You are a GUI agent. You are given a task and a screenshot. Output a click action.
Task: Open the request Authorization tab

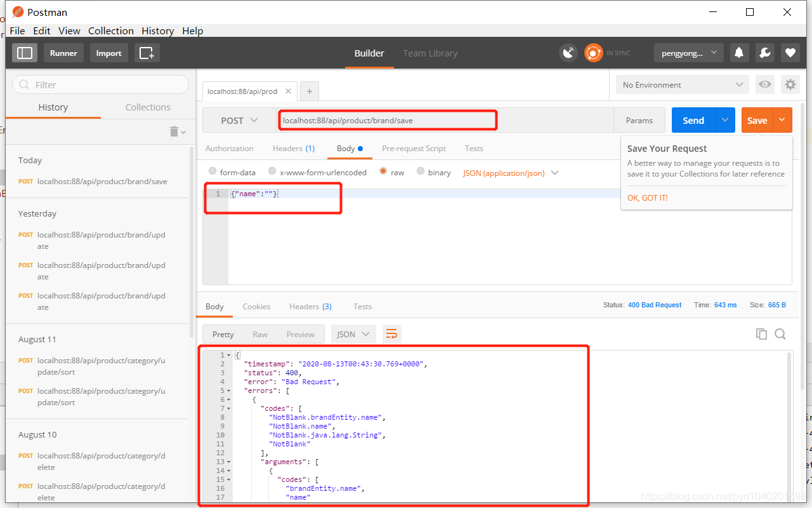(229, 148)
